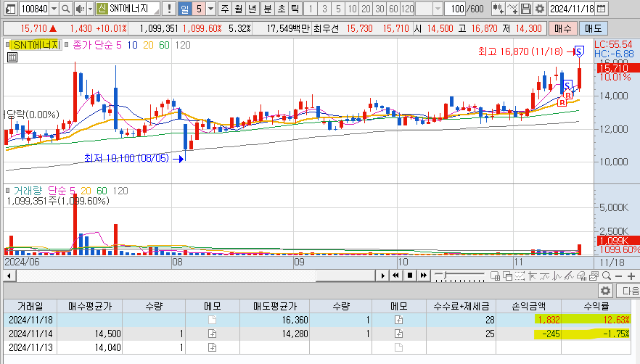Click the zoom magnifier in bottom toolbar
The height and width of the screenshot is (364, 640).
coord(606,276)
